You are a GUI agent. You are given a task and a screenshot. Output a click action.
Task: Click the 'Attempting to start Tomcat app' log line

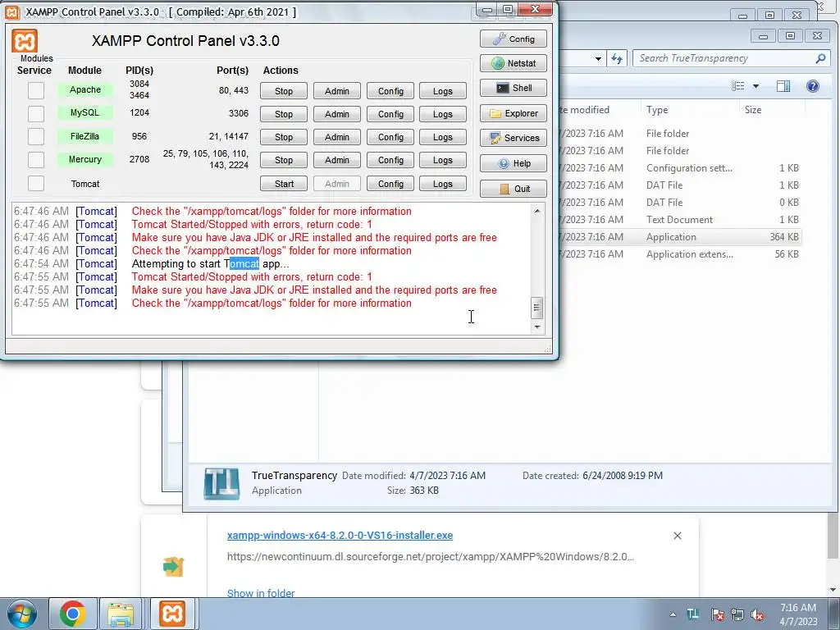(x=211, y=263)
